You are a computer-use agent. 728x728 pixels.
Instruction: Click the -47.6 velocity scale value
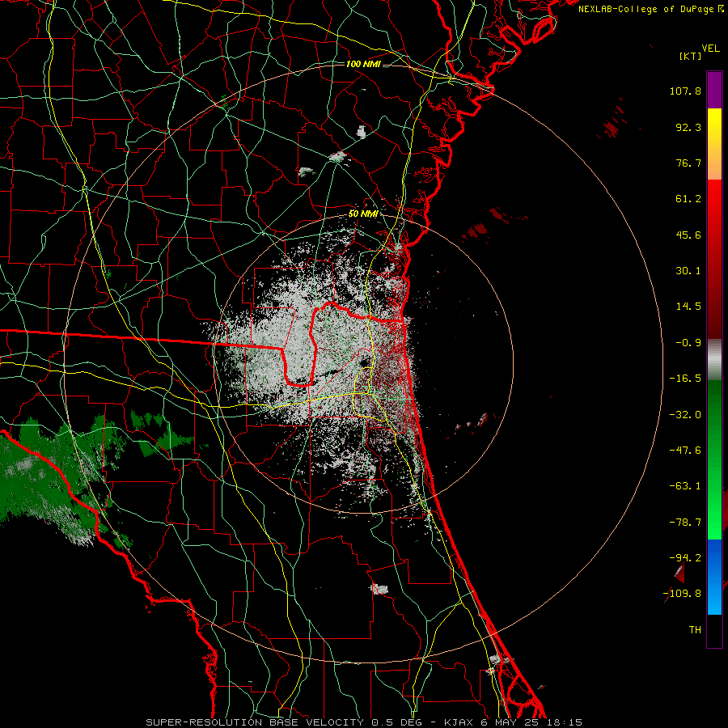[x=685, y=451]
